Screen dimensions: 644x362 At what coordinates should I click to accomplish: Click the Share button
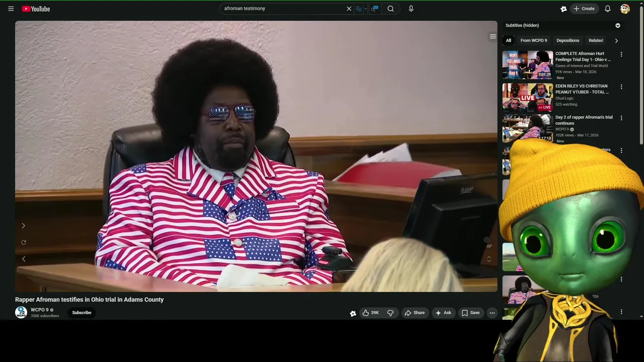click(415, 313)
